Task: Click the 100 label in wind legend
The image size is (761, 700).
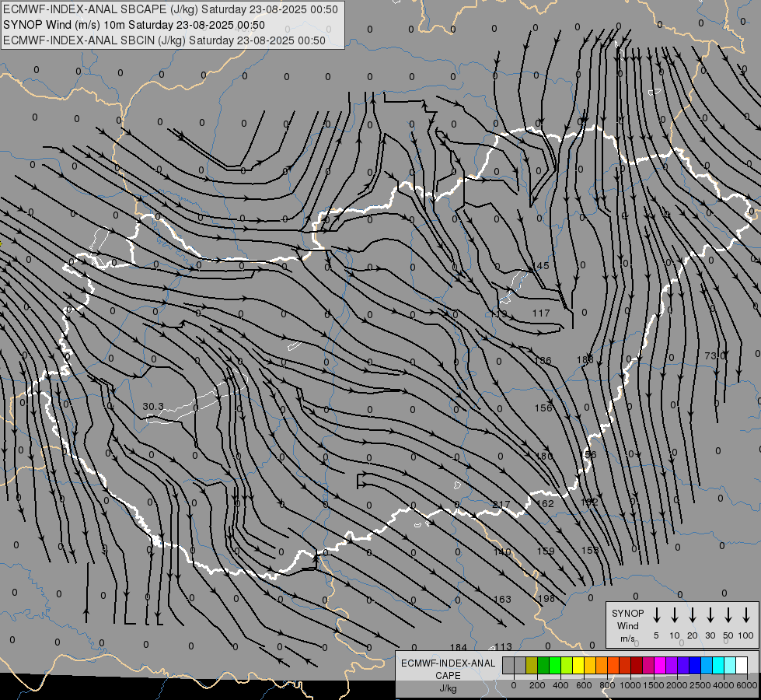Action: (746, 635)
